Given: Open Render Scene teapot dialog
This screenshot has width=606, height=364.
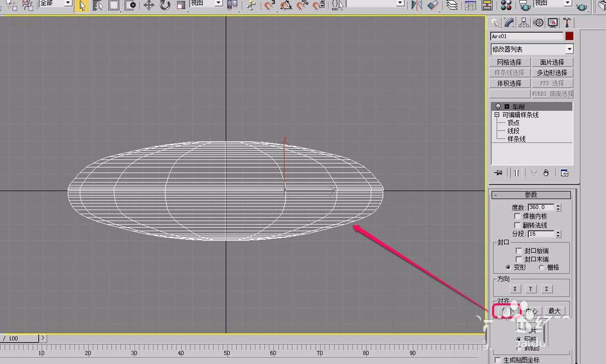Looking at the screenshot, I should [x=524, y=5].
